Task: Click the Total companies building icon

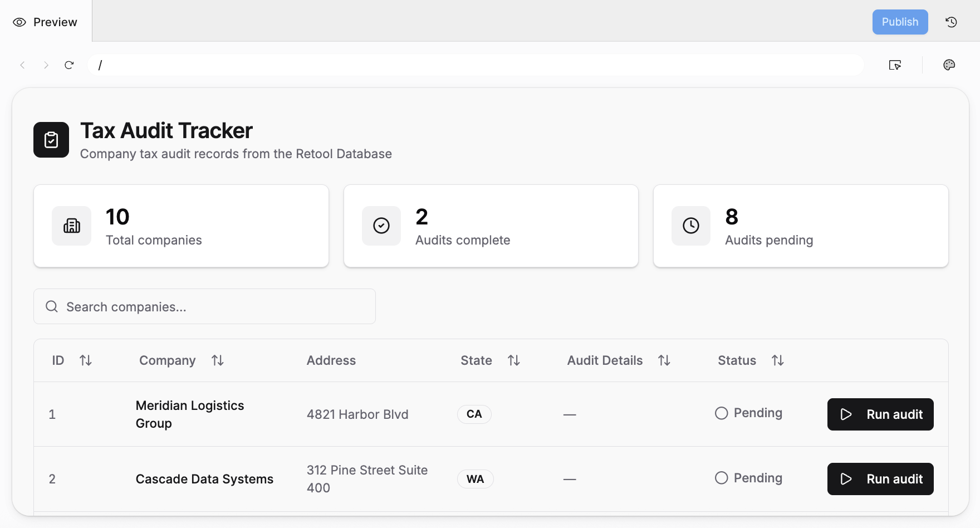Action: [x=72, y=226]
